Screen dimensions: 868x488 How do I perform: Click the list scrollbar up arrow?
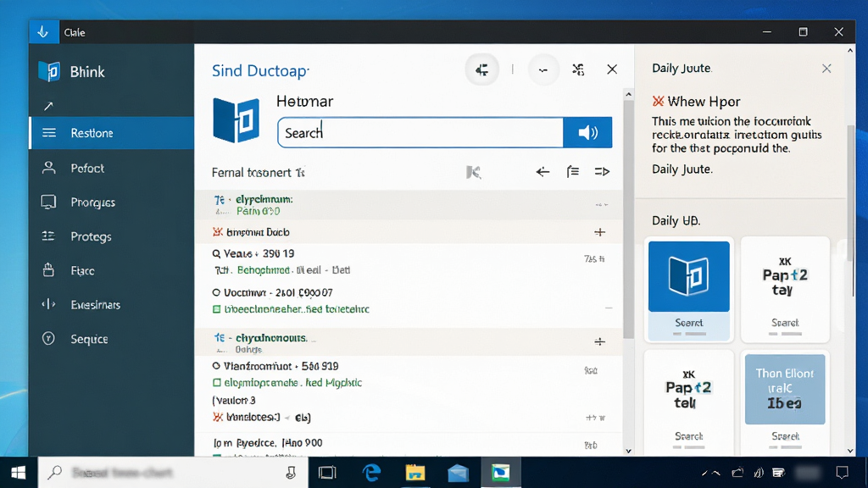click(x=628, y=95)
